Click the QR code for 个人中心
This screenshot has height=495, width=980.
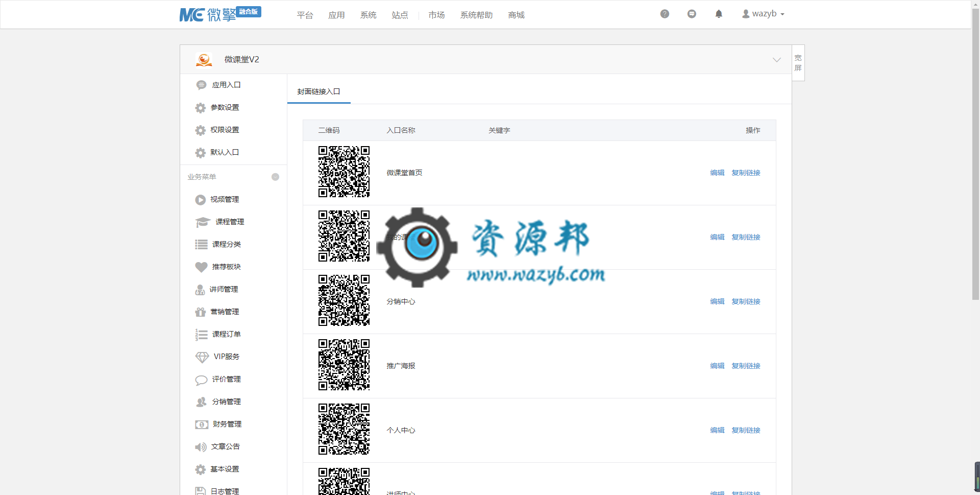(x=344, y=429)
